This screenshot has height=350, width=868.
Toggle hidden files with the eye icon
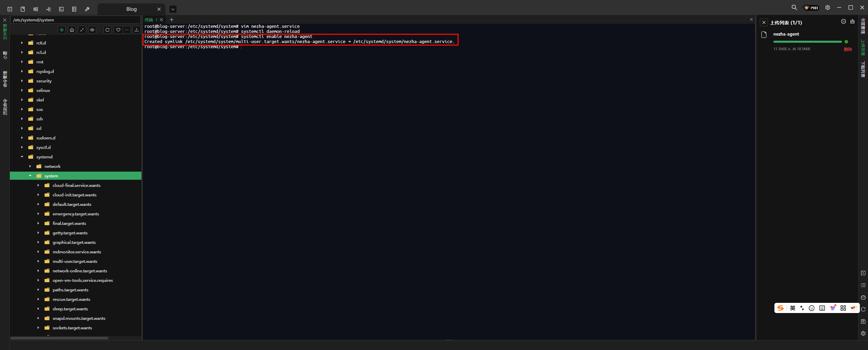point(92,30)
